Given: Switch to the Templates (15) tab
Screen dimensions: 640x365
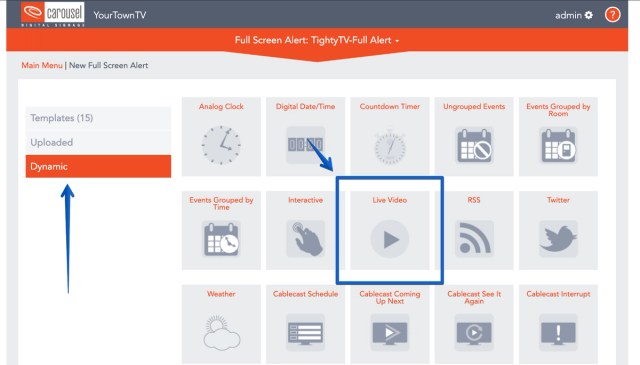Looking at the screenshot, I should pos(98,118).
